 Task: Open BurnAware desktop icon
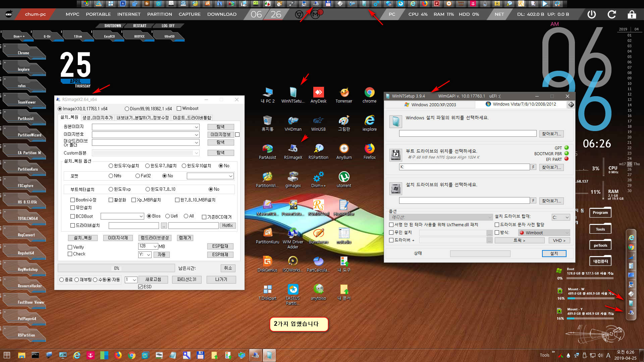(x=318, y=236)
